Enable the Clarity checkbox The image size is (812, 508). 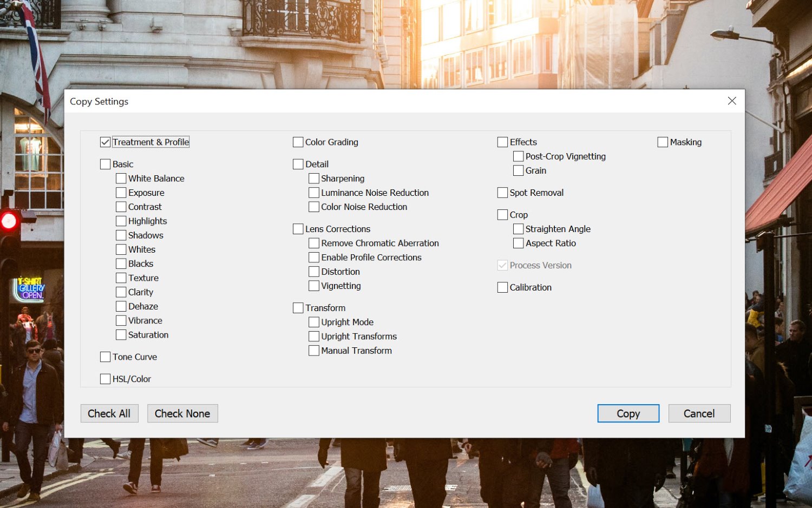coord(121,292)
